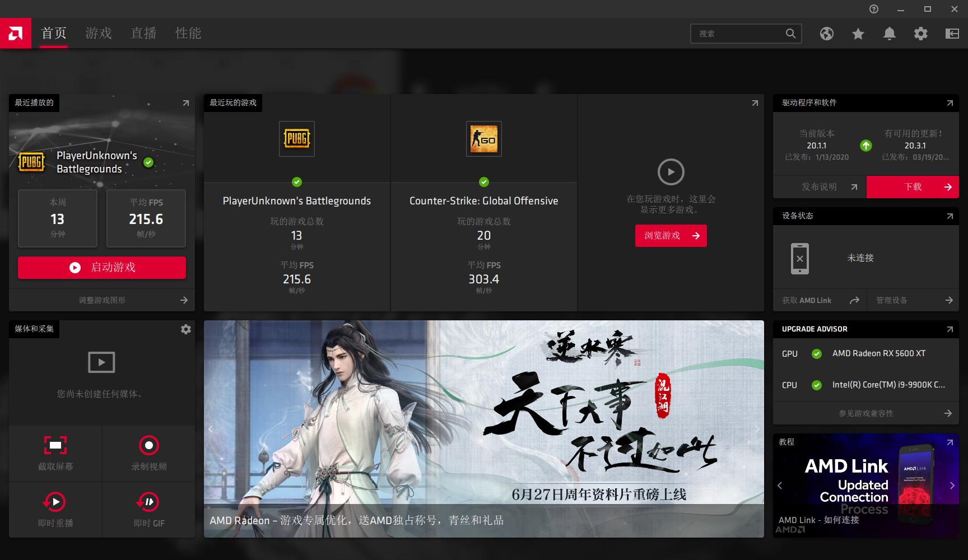The height and width of the screenshot is (560, 968).
Task: Expand the 驱动程序和软件 panel arrow
Action: tap(950, 103)
